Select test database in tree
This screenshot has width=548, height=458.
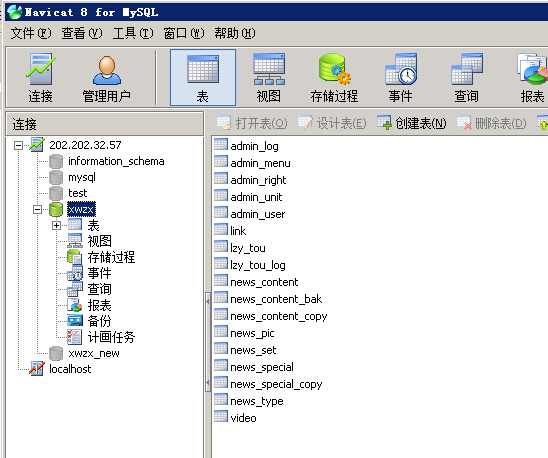coord(78,193)
